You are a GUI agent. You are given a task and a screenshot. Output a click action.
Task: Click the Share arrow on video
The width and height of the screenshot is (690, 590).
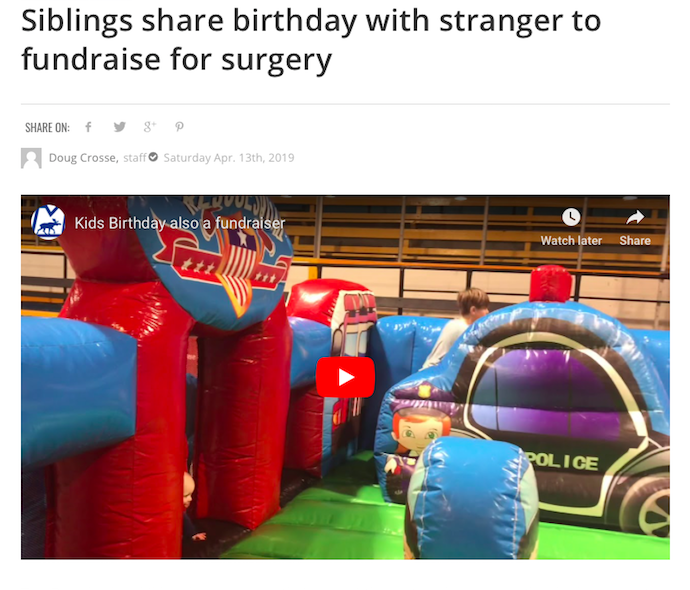coord(635,217)
